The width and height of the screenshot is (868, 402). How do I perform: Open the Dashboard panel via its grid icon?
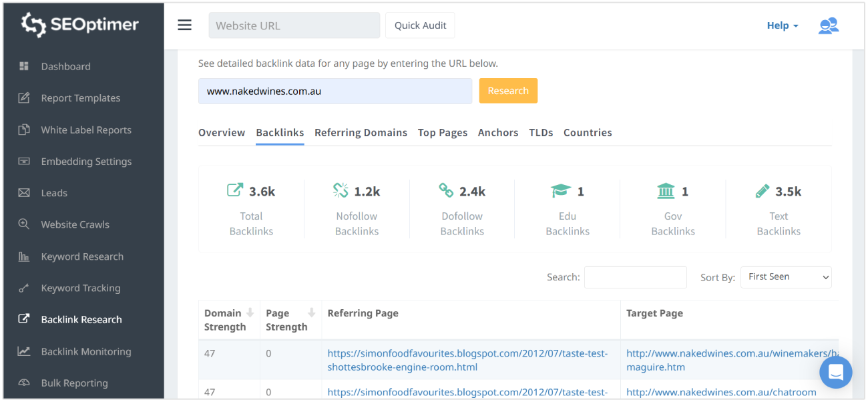23,66
